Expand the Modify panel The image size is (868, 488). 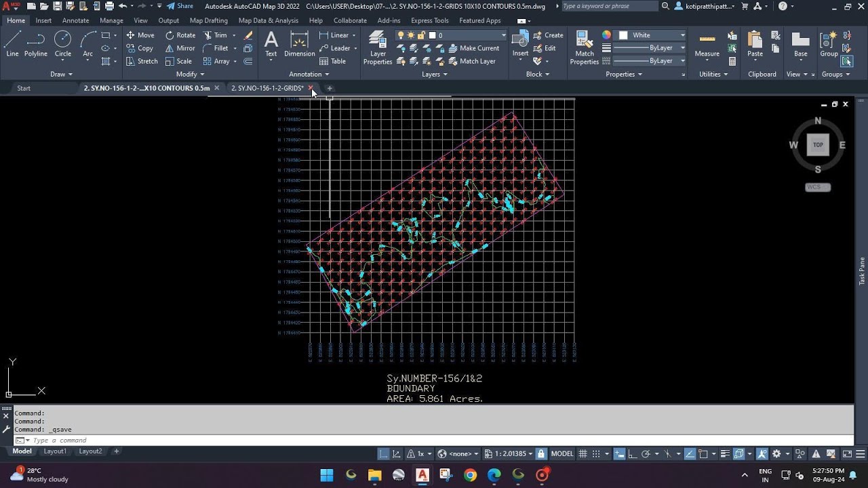tap(190, 75)
